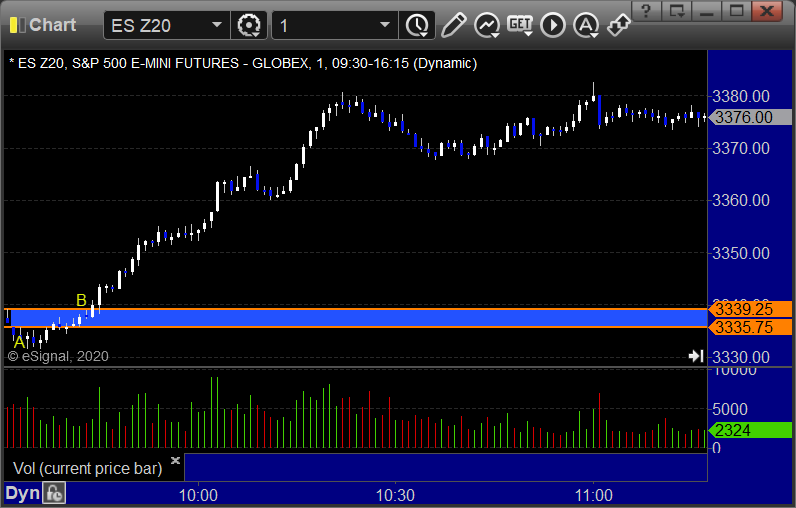
Task: Select the yellow 'A' chart annotation
Action: 19,342
